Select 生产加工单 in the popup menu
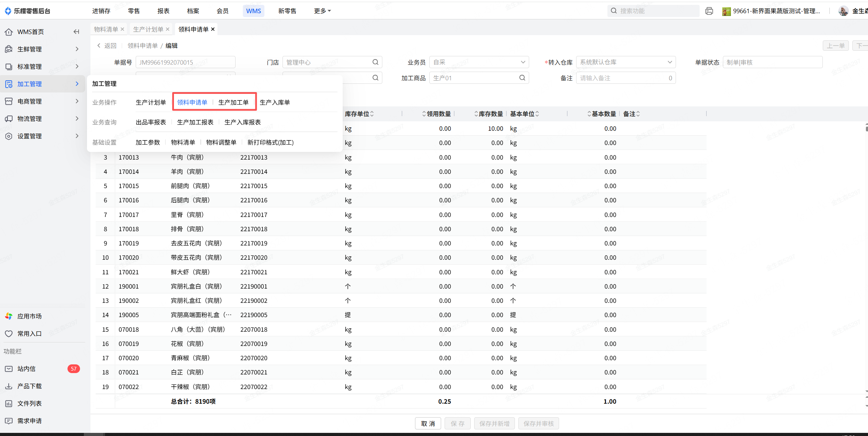868x436 pixels. tap(233, 102)
